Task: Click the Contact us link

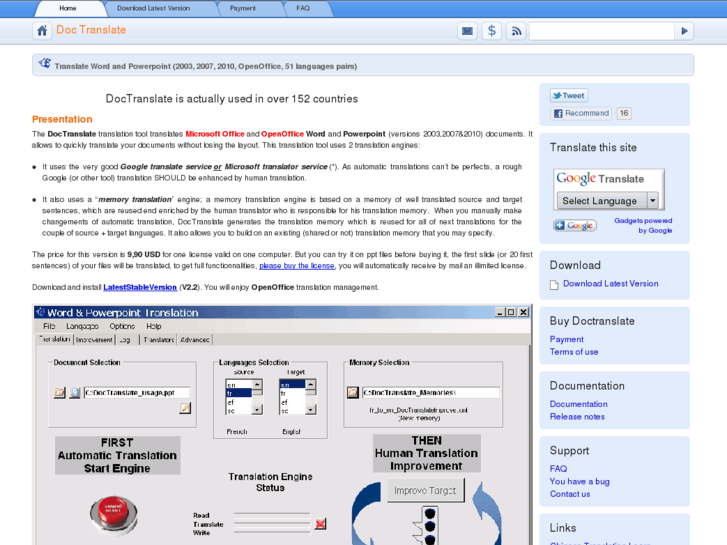Action: (x=570, y=494)
